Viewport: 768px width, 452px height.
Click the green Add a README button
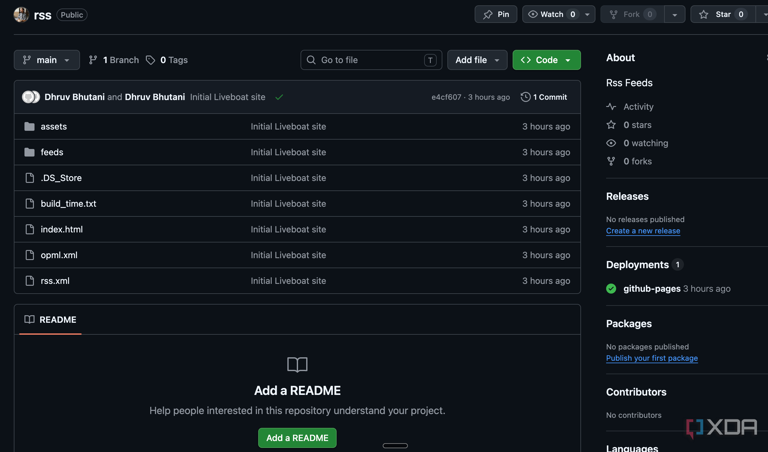click(297, 438)
